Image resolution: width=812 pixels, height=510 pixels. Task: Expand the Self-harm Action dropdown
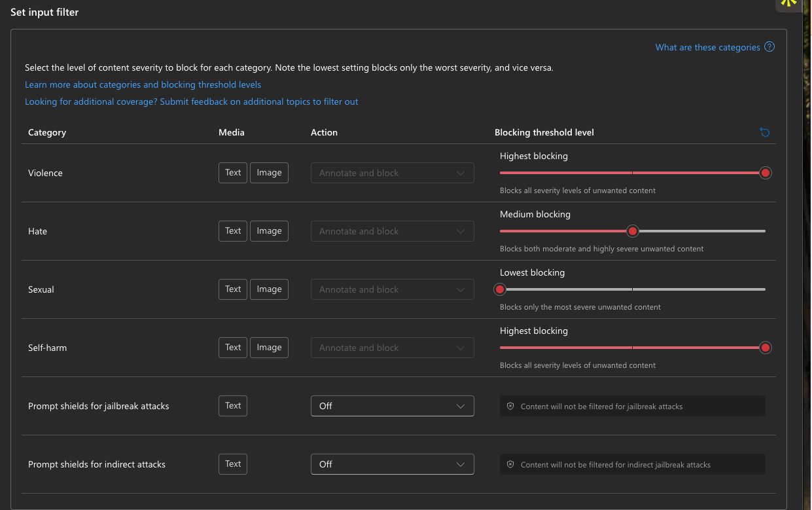(x=392, y=348)
